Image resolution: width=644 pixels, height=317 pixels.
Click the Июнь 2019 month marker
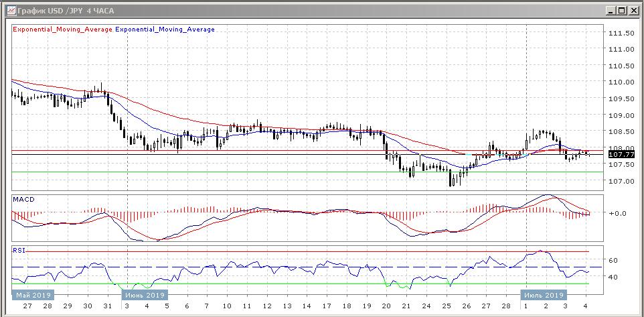pyautogui.click(x=145, y=295)
